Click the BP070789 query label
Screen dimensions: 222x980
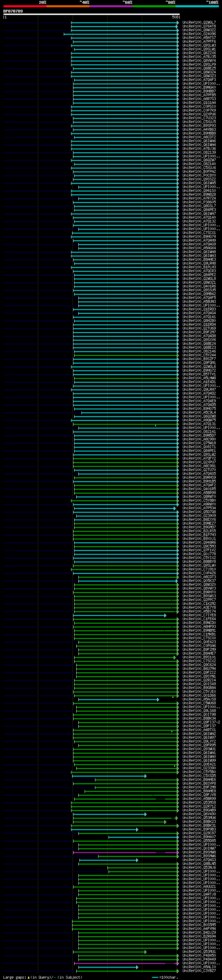[x=13, y=11]
